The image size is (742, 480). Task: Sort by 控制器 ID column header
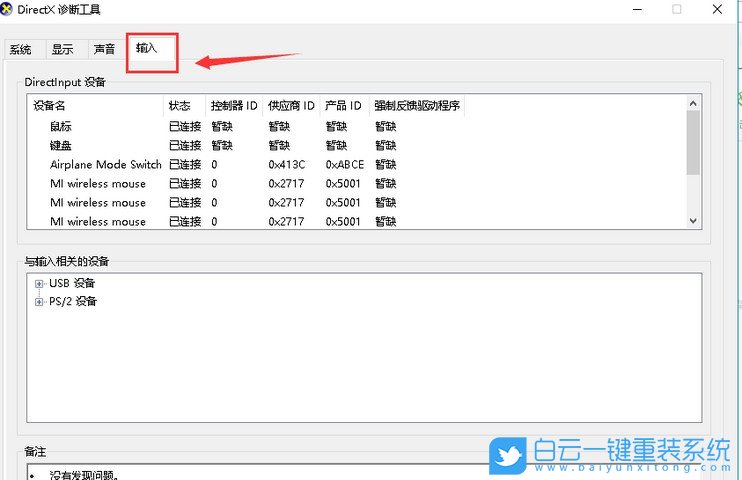pos(234,106)
